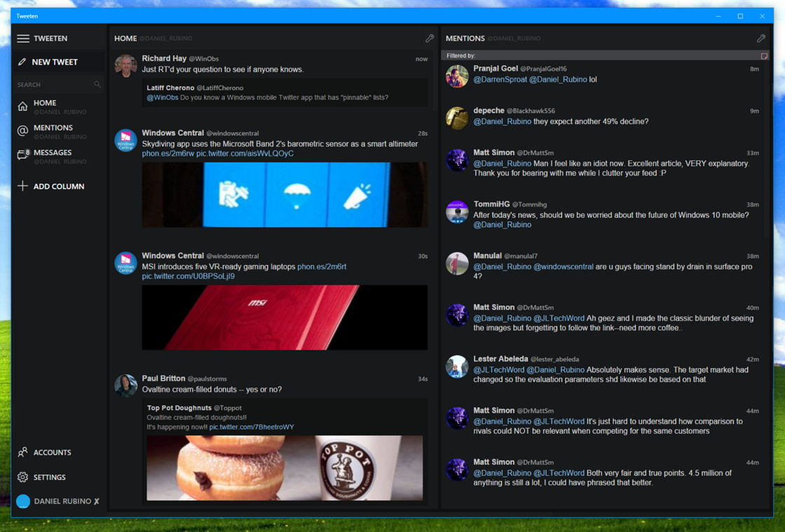Click the Mentions @ icon in sidebar
Image resolution: width=785 pixels, height=532 pixels.
(22, 131)
